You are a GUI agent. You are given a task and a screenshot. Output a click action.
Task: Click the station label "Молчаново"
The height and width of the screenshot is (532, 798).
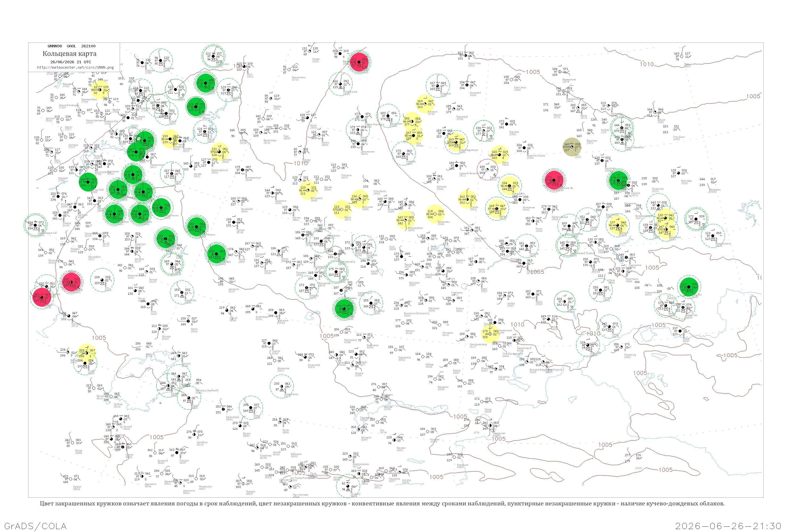[529, 208]
